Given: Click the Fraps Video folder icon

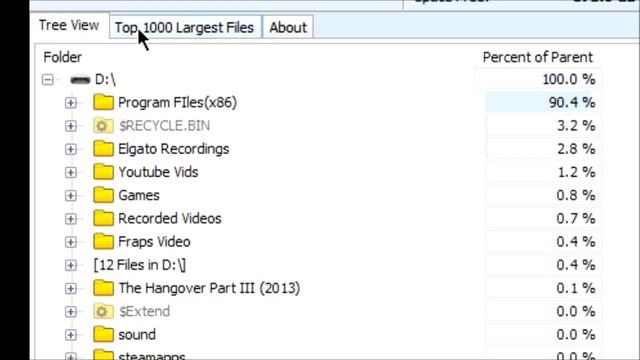Looking at the screenshot, I should 103,242.
